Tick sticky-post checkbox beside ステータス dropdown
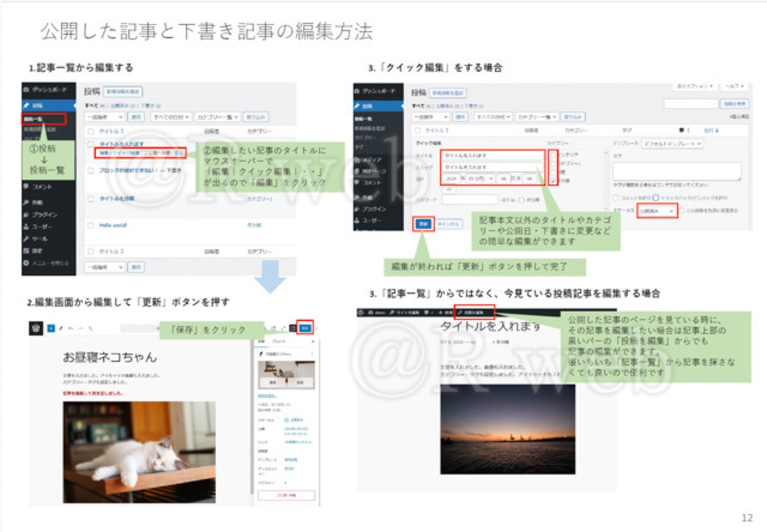The image size is (767, 532). pos(682,211)
